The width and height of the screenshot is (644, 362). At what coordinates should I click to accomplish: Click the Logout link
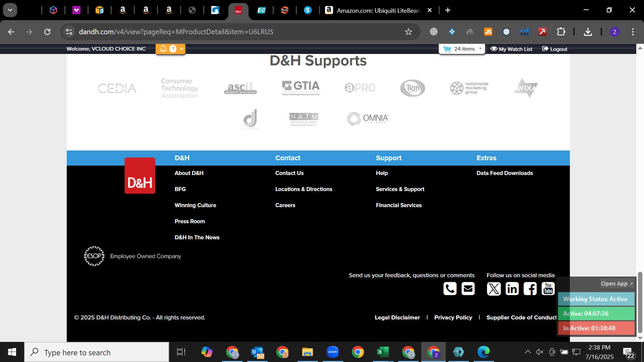click(554, 49)
